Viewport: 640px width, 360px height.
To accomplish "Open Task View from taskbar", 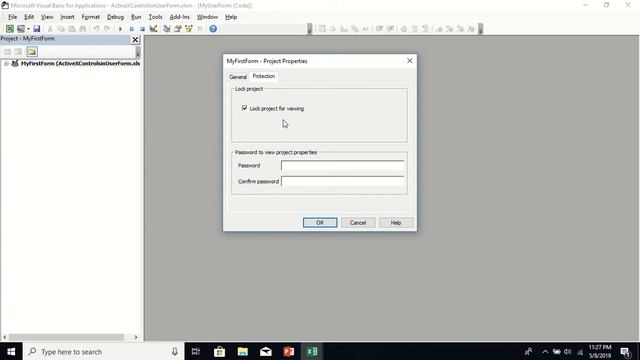I will point(196,351).
